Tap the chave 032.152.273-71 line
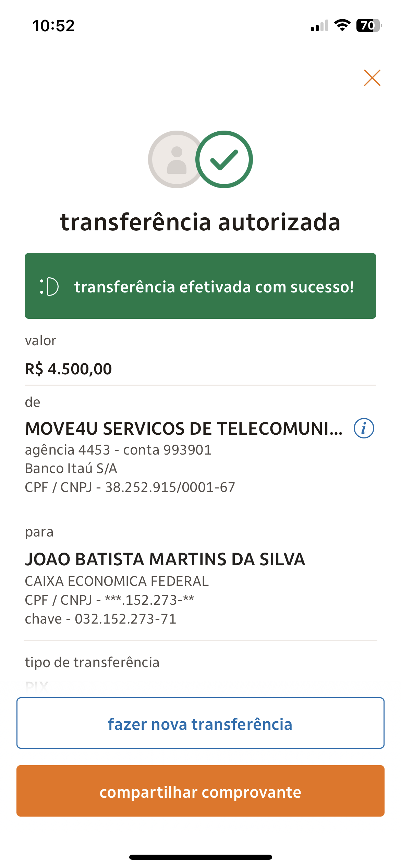 (101, 619)
